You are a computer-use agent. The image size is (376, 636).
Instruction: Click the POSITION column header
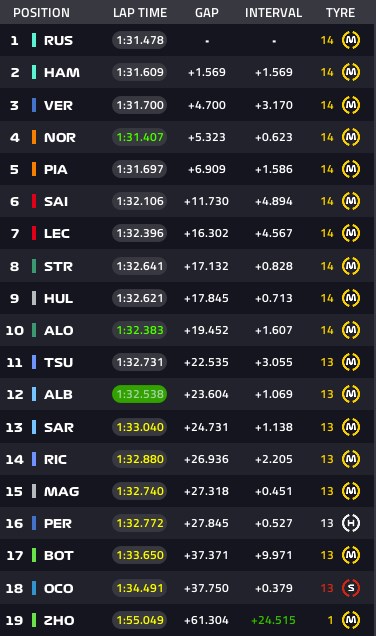point(41,13)
